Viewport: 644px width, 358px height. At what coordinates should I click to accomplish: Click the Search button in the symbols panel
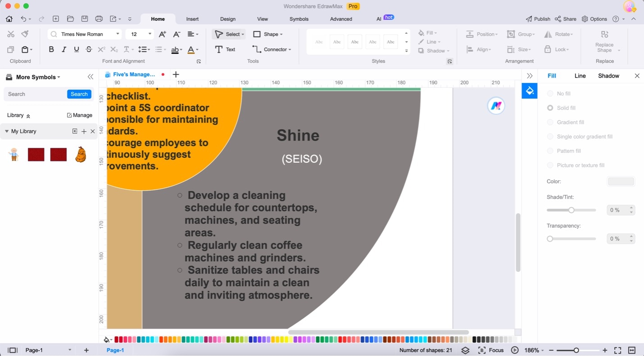[79, 94]
